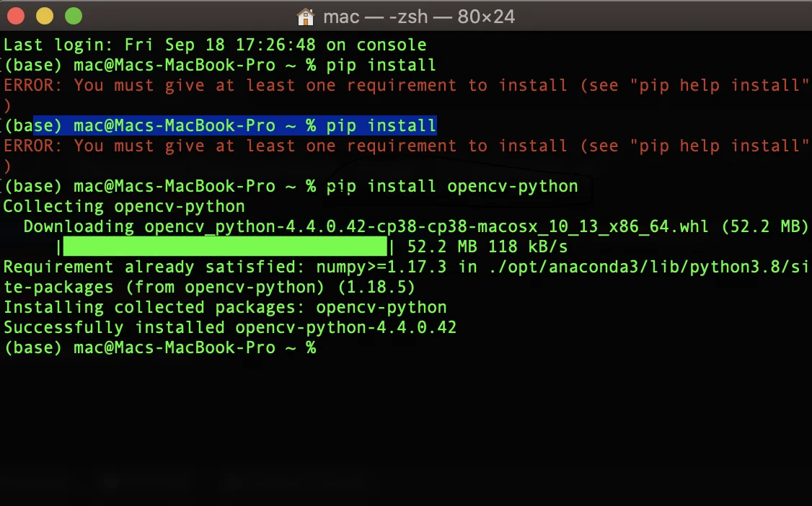This screenshot has width=812, height=506.
Task: Click the '52.2 MB 118 kB/s' speed text
Action: (487, 247)
